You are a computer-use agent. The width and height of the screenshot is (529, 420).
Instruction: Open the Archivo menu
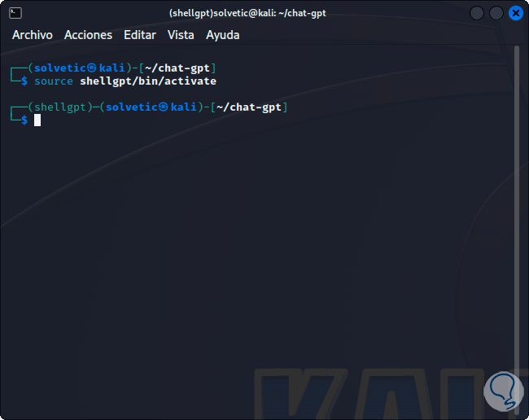point(33,35)
